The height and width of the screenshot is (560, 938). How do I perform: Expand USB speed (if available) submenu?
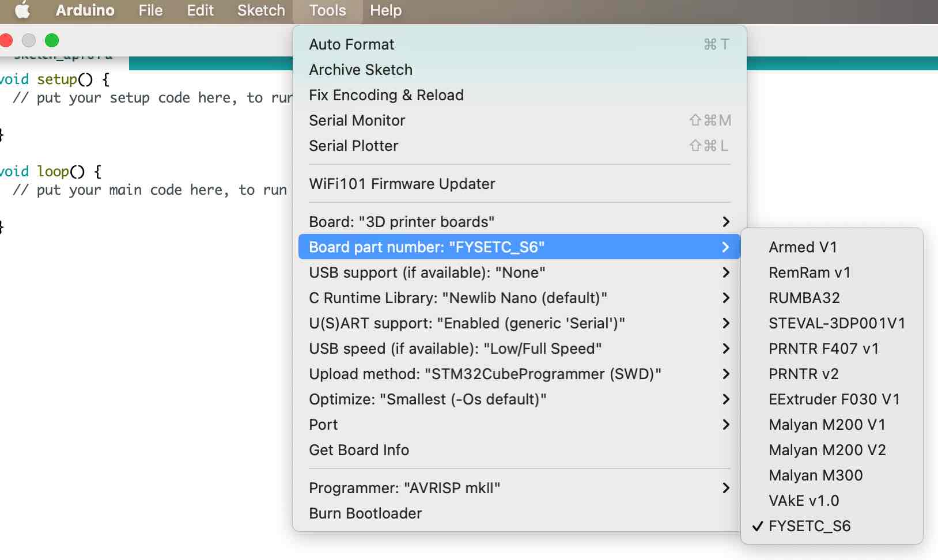pos(520,349)
